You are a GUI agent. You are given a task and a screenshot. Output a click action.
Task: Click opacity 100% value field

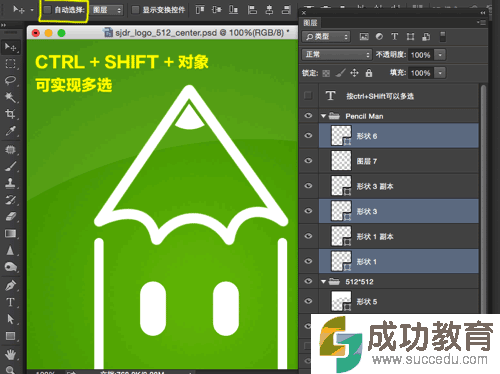(x=421, y=55)
